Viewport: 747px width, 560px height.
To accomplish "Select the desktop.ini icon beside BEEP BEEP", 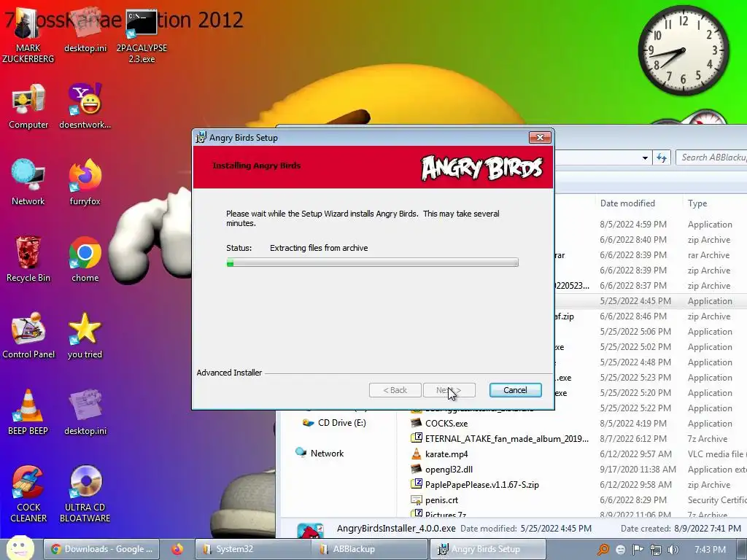I will [x=85, y=413].
